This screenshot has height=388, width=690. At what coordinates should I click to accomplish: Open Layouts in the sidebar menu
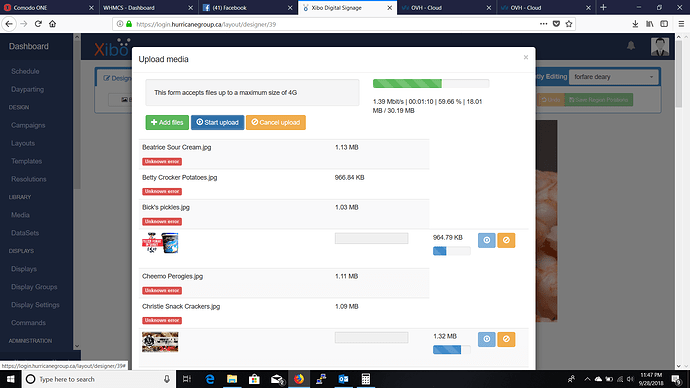click(x=23, y=143)
